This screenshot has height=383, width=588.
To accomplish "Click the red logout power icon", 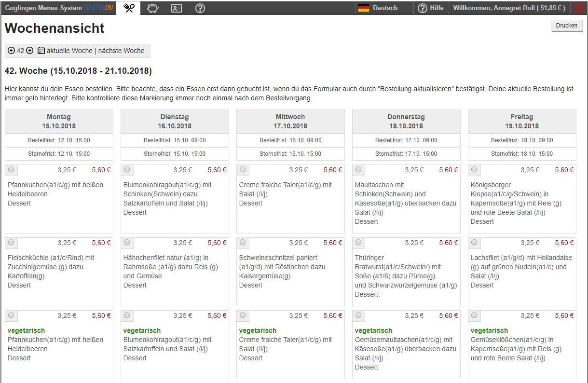I will (579, 8).
